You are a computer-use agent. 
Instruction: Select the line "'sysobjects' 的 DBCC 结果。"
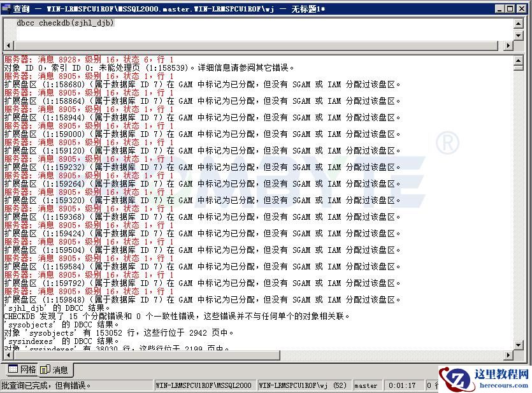point(61,325)
